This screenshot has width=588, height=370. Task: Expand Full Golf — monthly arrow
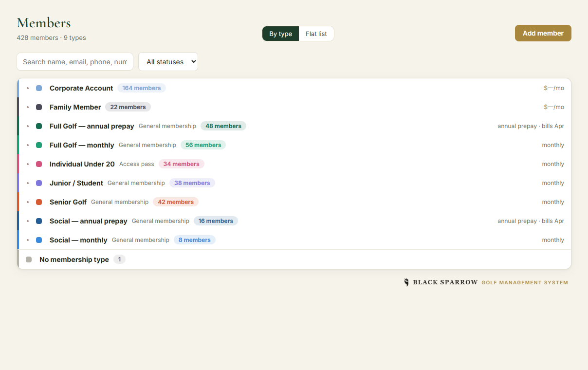click(28, 145)
